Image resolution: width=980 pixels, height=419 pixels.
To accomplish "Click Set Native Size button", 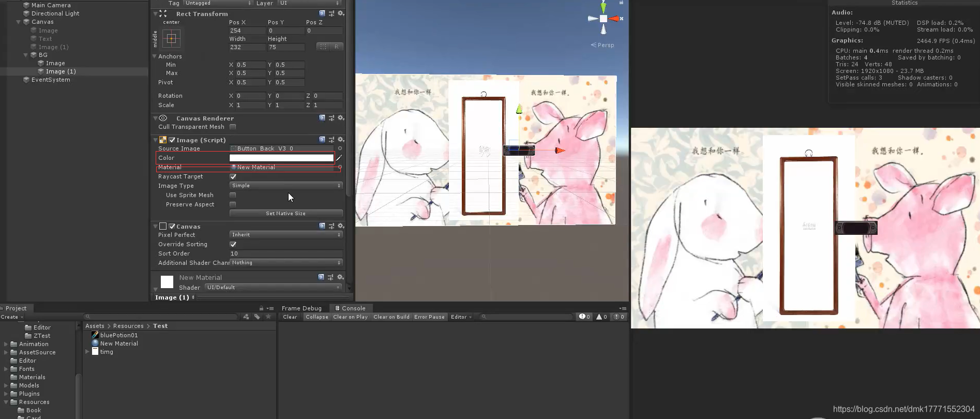I will point(286,213).
